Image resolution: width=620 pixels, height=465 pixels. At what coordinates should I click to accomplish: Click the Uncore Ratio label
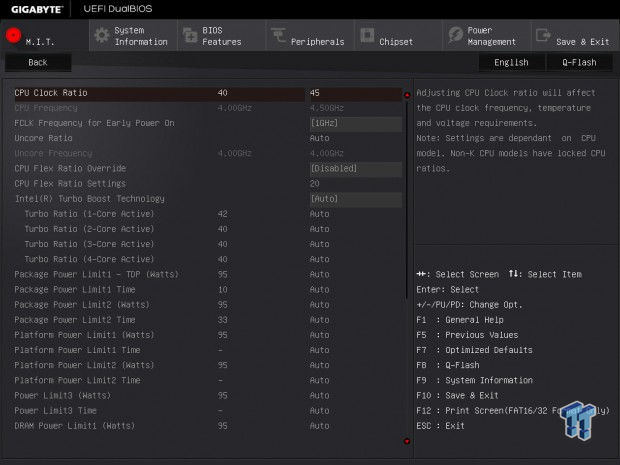point(43,138)
